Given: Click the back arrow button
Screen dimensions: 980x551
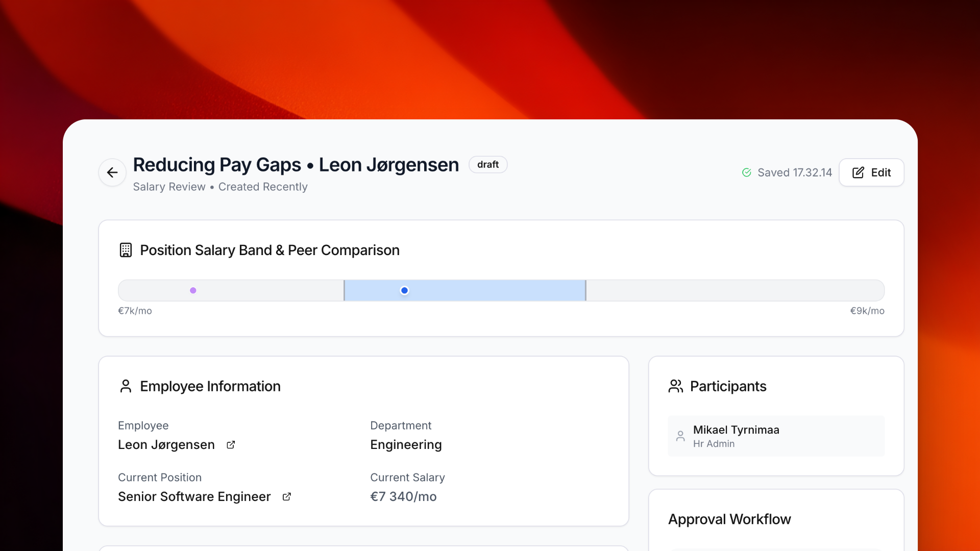Looking at the screenshot, I should [112, 173].
